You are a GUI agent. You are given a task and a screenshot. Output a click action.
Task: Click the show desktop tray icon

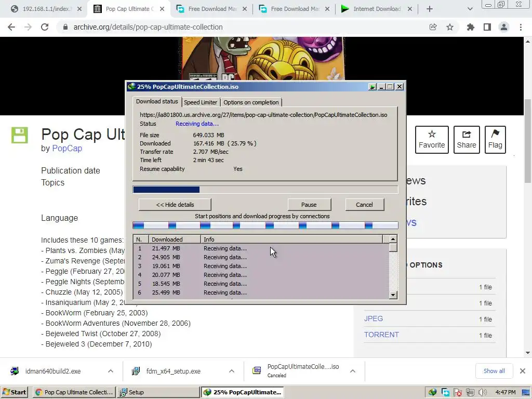point(526,393)
